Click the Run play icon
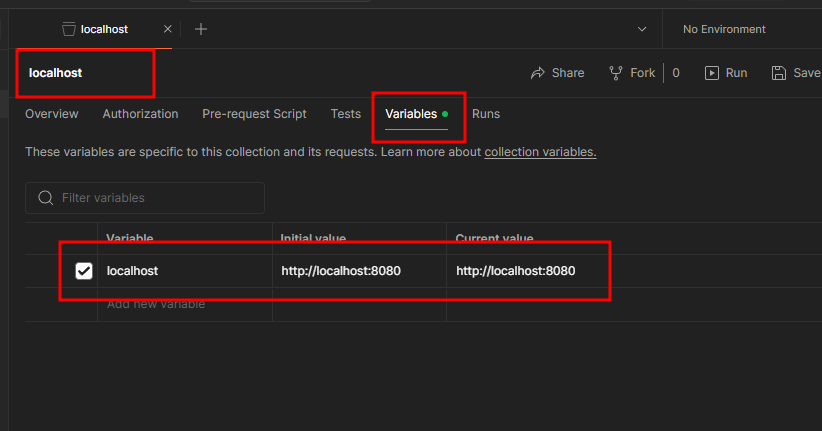This screenshot has width=822, height=431. coord(711,73)
